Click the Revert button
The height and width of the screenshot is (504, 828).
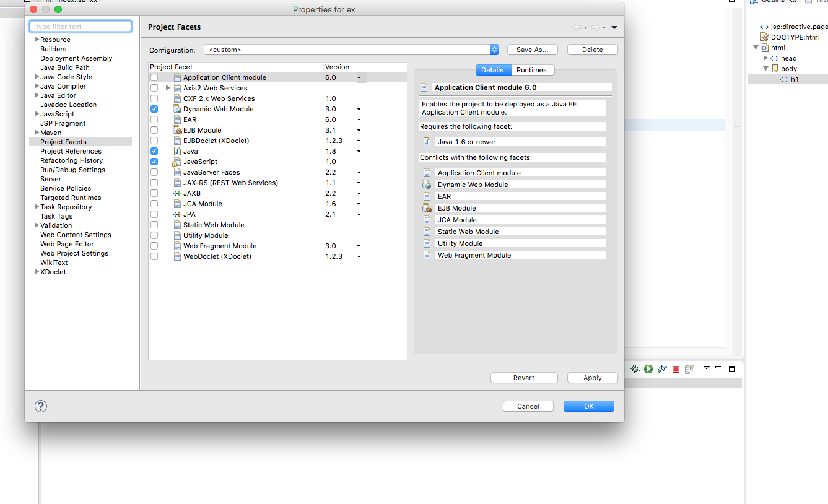coord(524,378)
